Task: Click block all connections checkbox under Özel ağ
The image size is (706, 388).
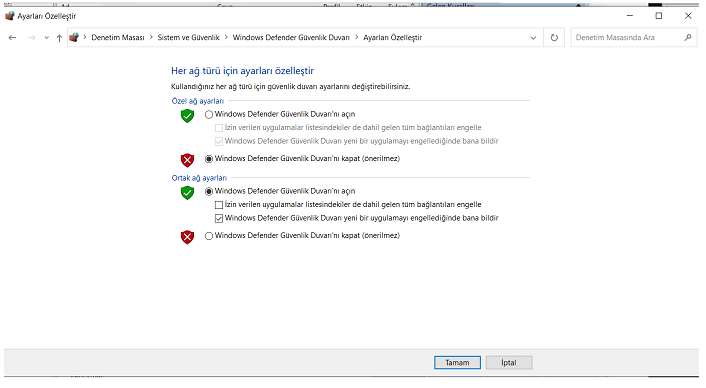Action: tap(219, 128)
